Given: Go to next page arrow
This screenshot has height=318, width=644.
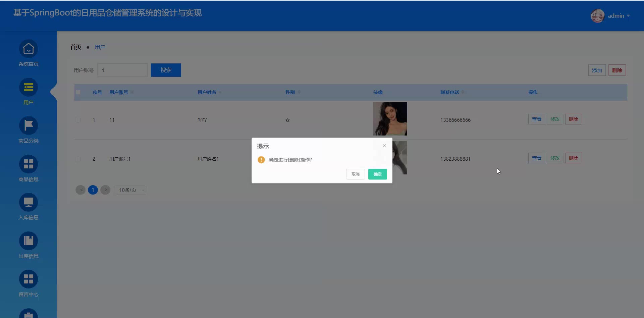Looking at the screenshot, I should point(105,190).
